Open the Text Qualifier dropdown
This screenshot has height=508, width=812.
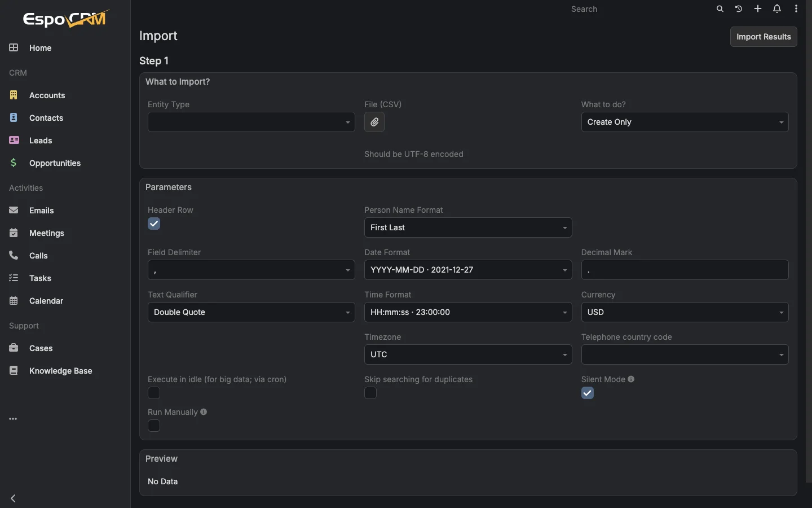251,312
